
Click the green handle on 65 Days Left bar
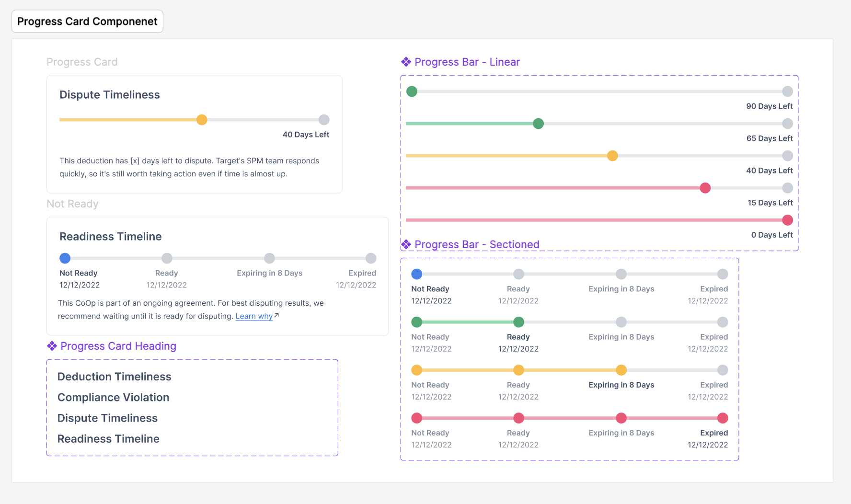pyautogui.click(x=538, y=124)
